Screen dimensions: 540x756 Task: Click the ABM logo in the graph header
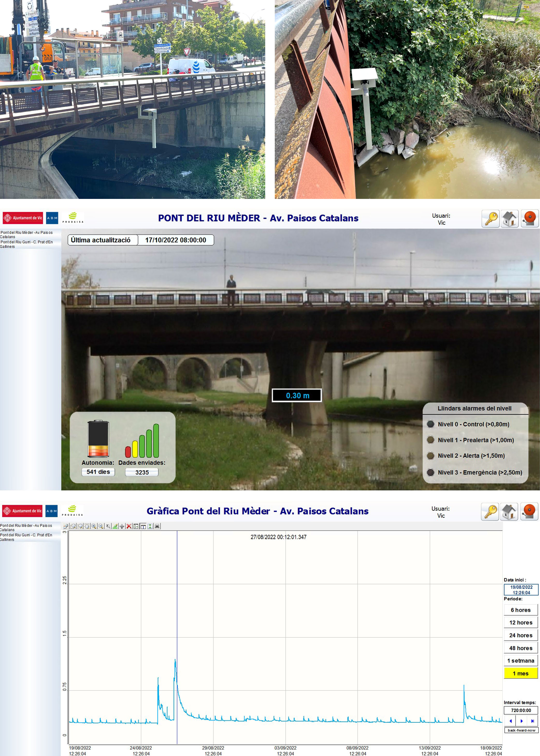[52, 511]
